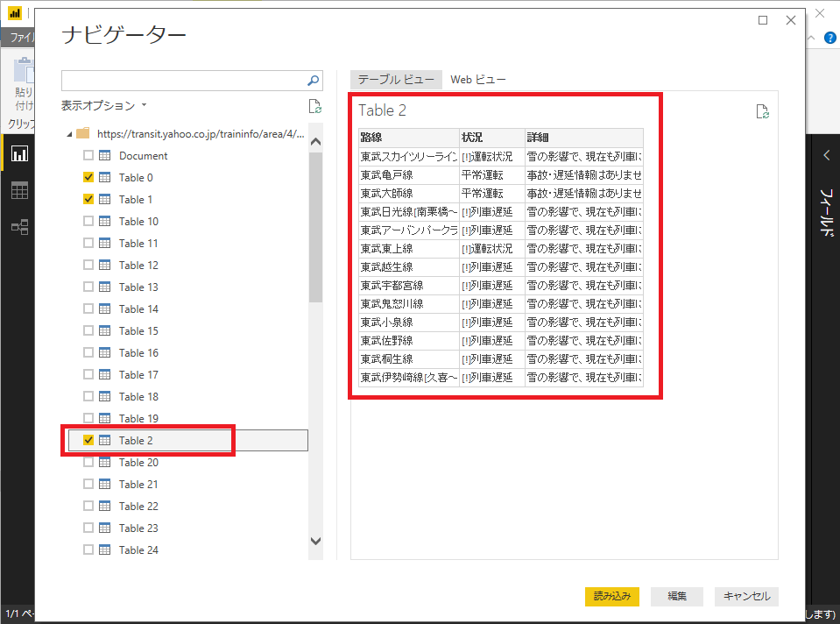Click the folder icon of the Yahoo URL
840x624 pixels.
tap(83, 133)
